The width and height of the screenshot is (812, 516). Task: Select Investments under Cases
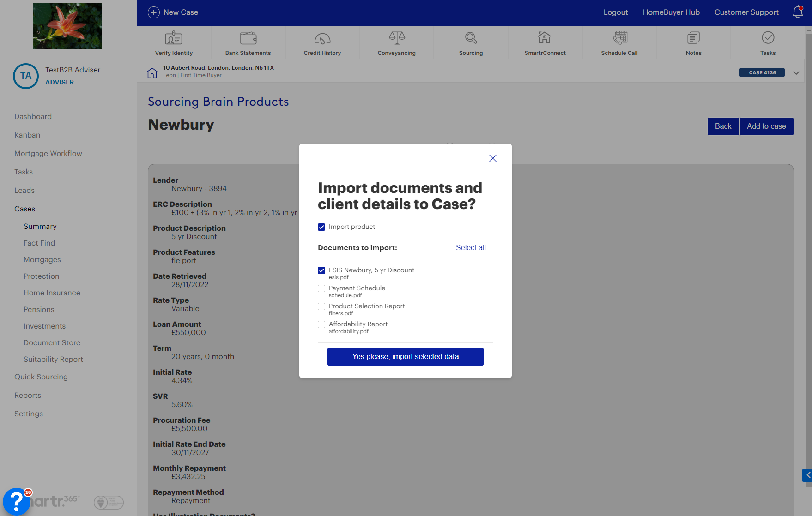click(44, 326)
